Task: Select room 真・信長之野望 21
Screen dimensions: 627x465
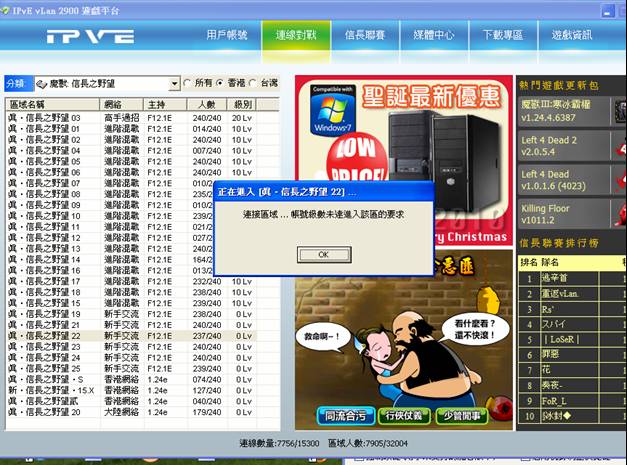Action: 131,325
